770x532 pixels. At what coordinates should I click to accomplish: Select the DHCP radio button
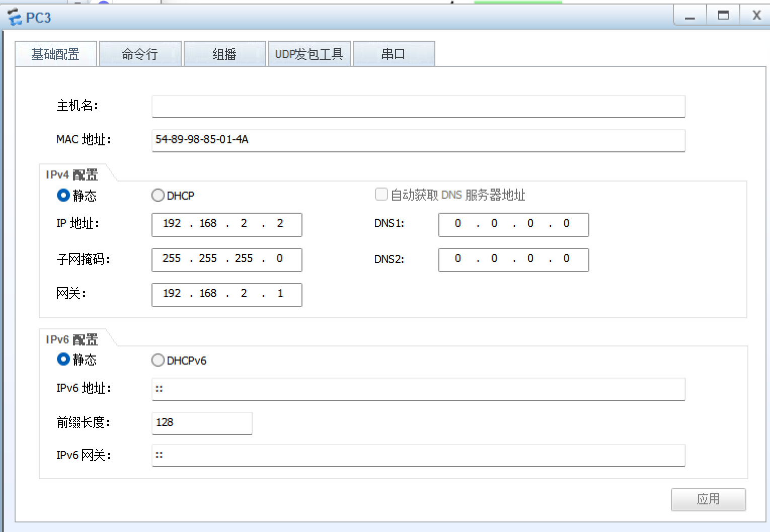pyautogui.click(x=158, y=195)
